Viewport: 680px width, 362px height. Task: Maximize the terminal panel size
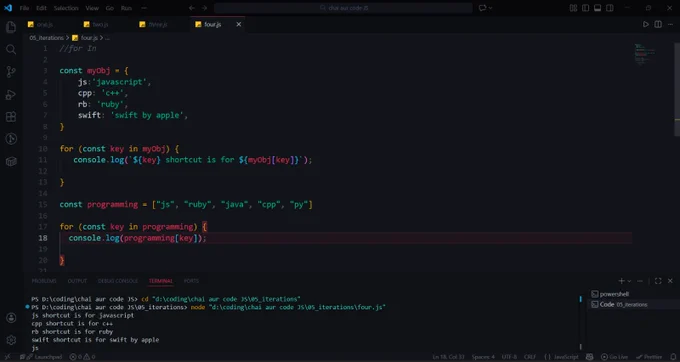tap(658, 281)
